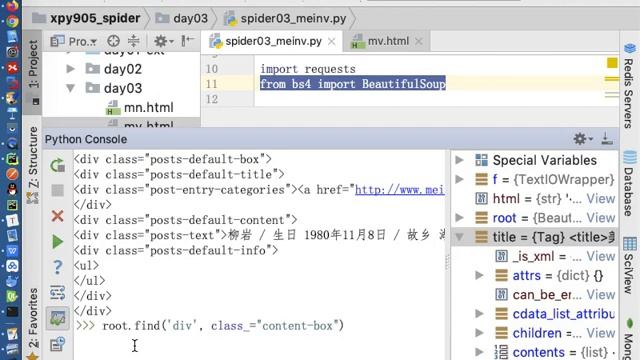This screenshot has width=640, height=360.
Task: Click the console history clock icon
Action: [x=58, y=344]
